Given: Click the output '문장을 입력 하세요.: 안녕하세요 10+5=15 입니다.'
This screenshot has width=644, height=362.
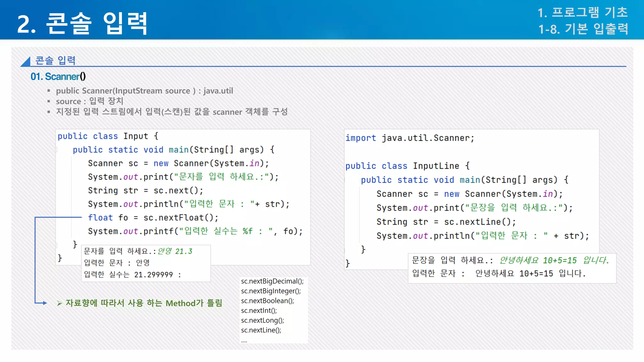Looking at the screenshot, I should 511,260.
